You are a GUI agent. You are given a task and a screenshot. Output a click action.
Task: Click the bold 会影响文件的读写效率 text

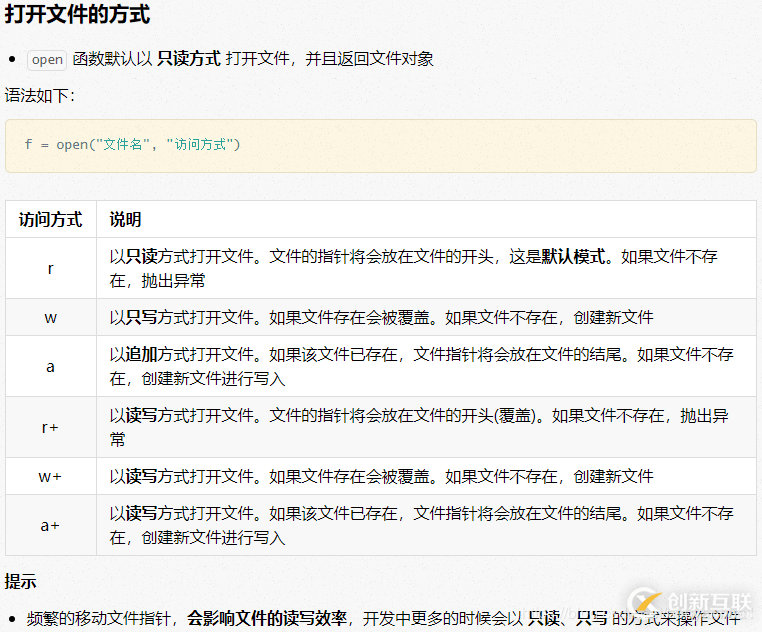pyautogui.click(x=267, y=619)
